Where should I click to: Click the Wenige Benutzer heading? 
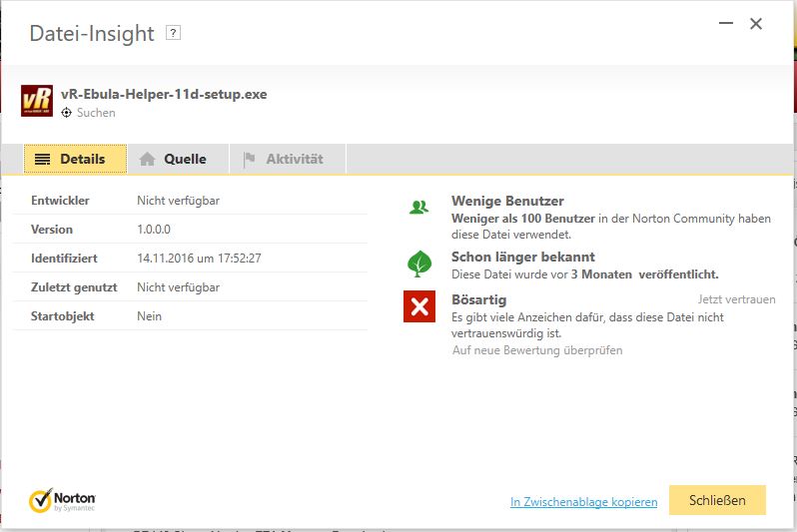point(507,202)
